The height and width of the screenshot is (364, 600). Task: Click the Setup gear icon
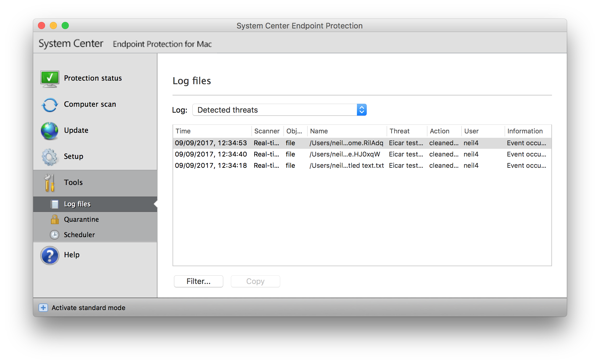tap(50, 157)
